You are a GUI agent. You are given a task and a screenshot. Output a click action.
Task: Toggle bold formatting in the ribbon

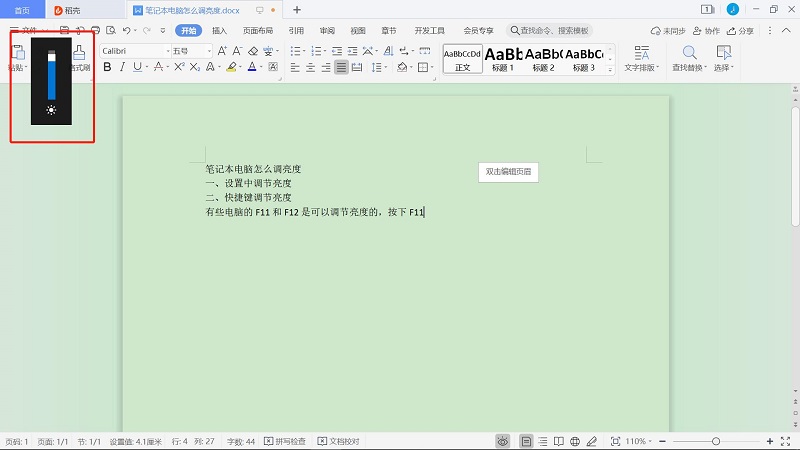pos(107,68)
